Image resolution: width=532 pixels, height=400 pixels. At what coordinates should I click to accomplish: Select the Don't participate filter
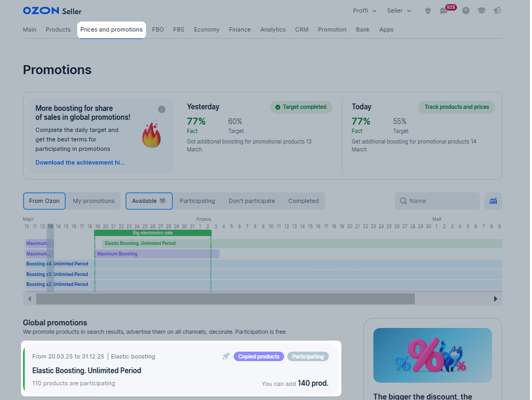pos(252,201)
